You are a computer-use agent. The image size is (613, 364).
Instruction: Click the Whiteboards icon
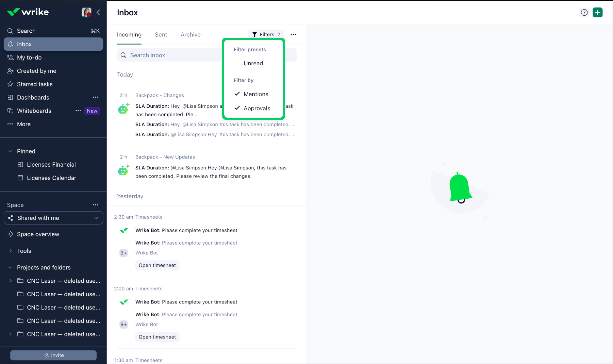(10, 111)
